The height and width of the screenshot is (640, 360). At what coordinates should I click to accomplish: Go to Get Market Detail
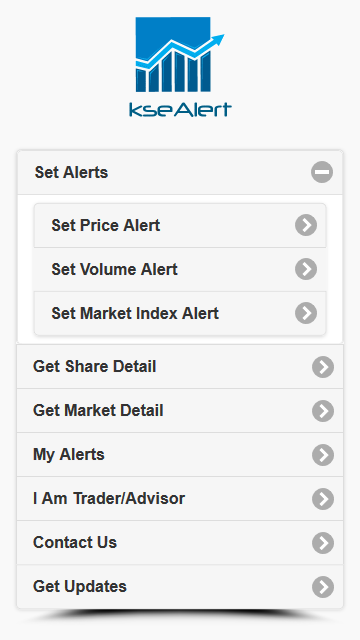(x=180, y=411)
